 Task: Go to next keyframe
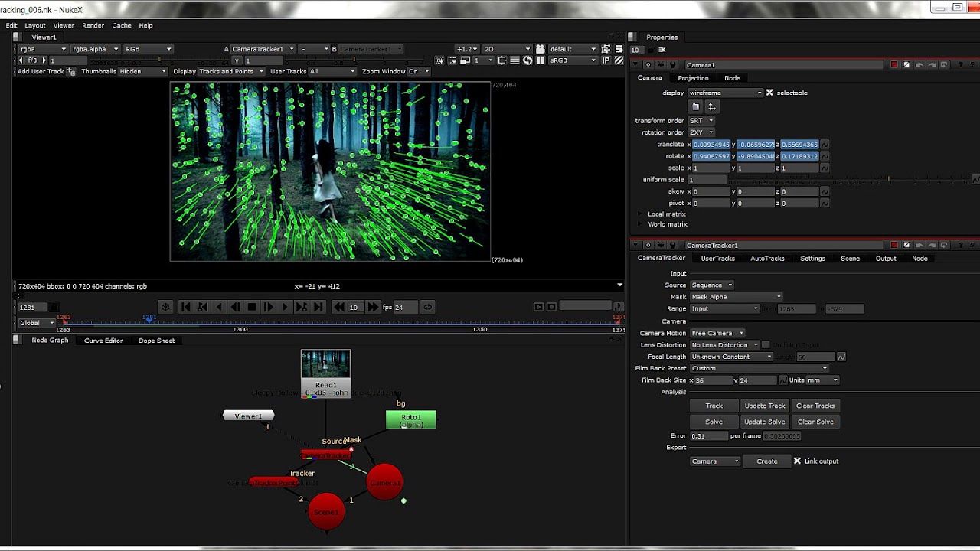[x=302, y=307]
